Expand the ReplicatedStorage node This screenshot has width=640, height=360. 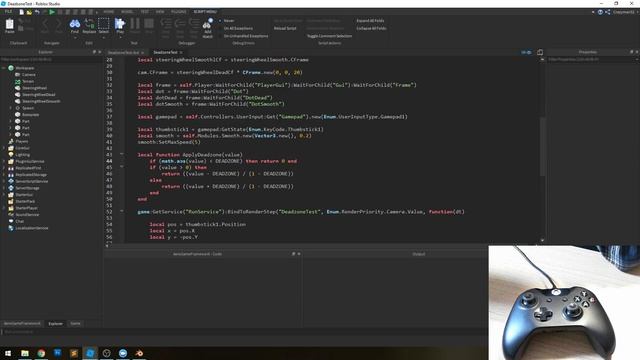(4, 175)
